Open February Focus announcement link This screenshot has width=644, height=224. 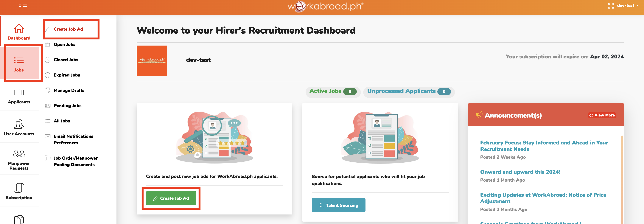[x=544, y=146]
